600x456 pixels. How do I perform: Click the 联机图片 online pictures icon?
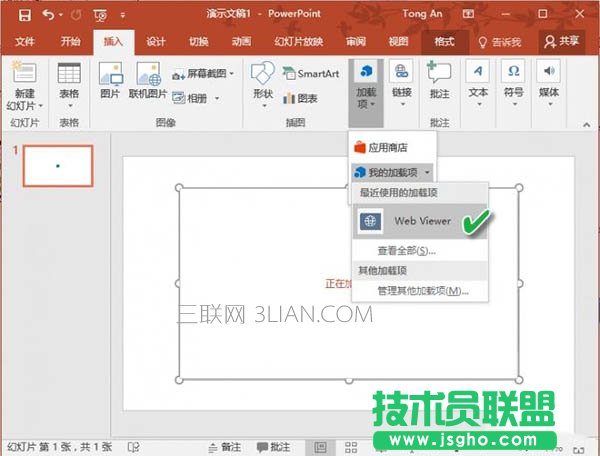[148, 73]
